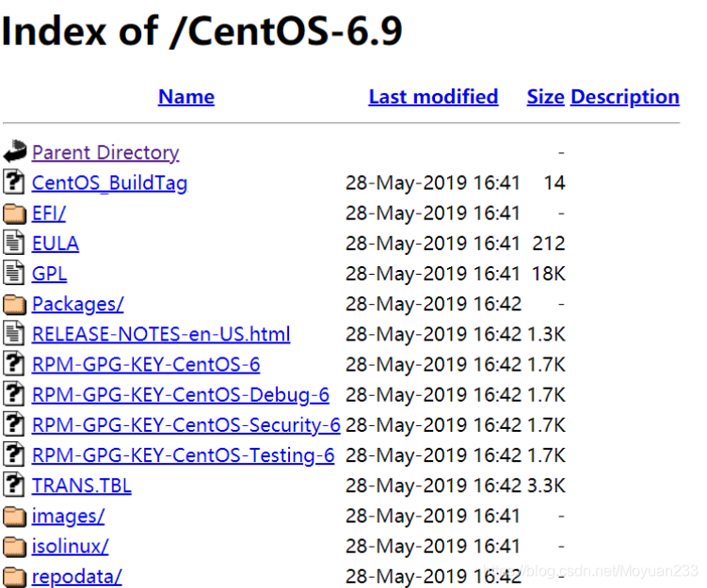Click the 'Index of /CentOS-6.9' heading
This screenshot has width=707, height=588.
click(x=201, y=31)
